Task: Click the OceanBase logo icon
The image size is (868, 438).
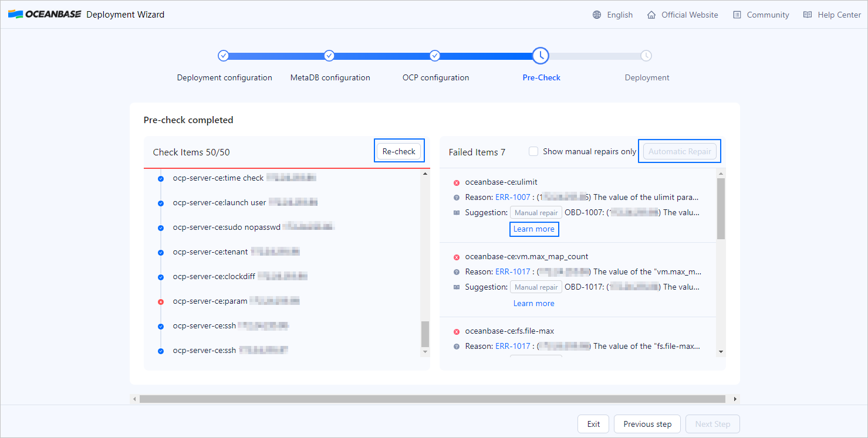Action: coord(15,15)
